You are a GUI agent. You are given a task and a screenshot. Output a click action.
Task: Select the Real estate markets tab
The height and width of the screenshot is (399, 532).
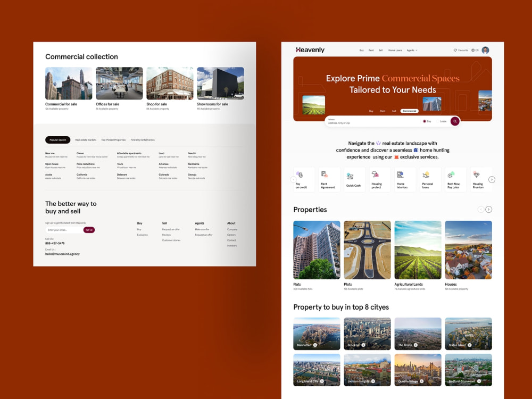point(86,140)
